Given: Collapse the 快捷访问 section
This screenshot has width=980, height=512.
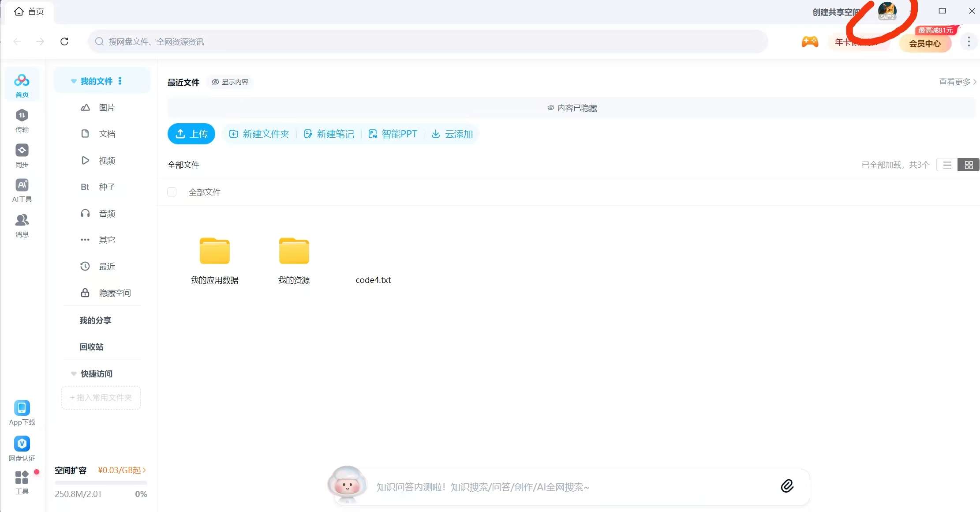Looking at the screenshot, I should (x=74, y=374).
